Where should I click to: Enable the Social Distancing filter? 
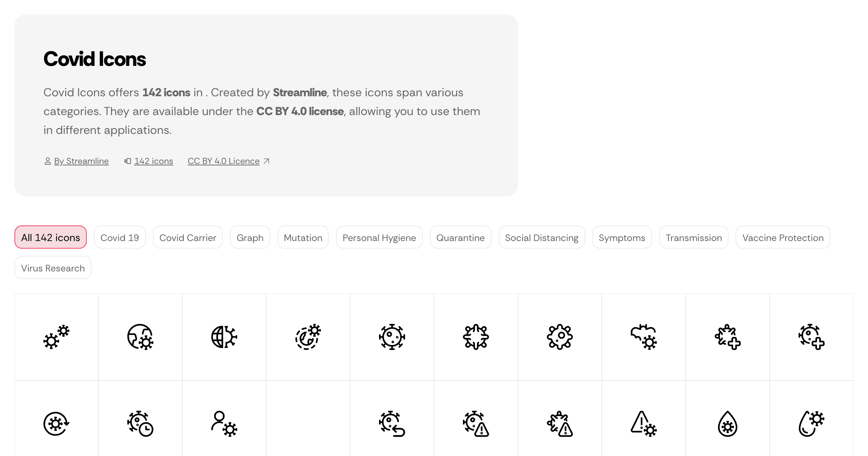541,237
